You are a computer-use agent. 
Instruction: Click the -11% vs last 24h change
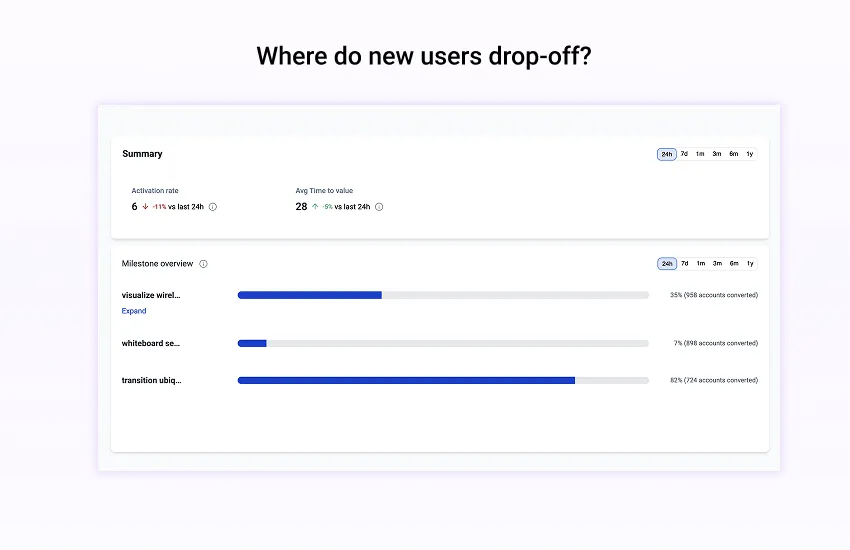tap(178, 207)
